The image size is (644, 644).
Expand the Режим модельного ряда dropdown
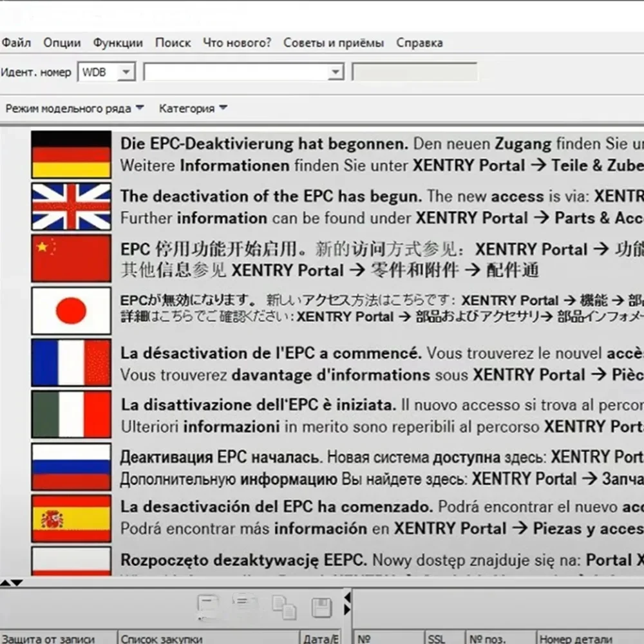point(75,108)
